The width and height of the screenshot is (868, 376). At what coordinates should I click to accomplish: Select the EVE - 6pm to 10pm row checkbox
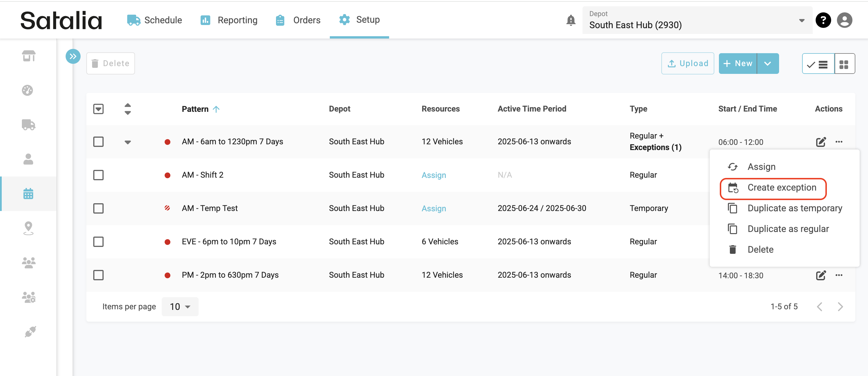98,241
